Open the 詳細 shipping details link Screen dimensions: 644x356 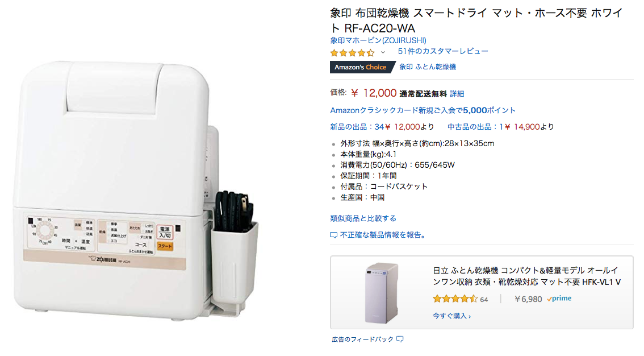click(457, 94)
